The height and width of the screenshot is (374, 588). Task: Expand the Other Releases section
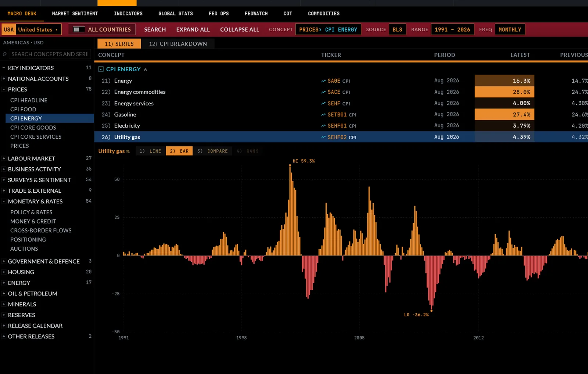pyautogui.click(x=4, y=336)
